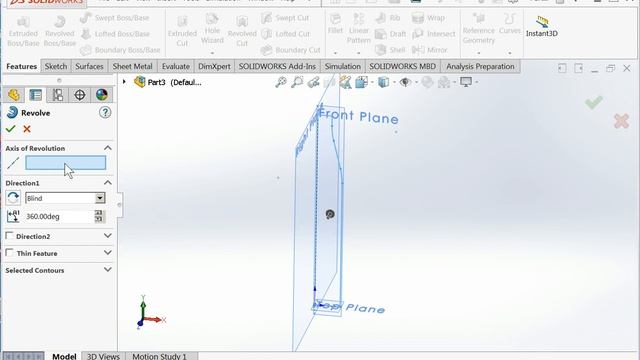
Task: Open Reference Geometry tool
Action: (478, 29)
